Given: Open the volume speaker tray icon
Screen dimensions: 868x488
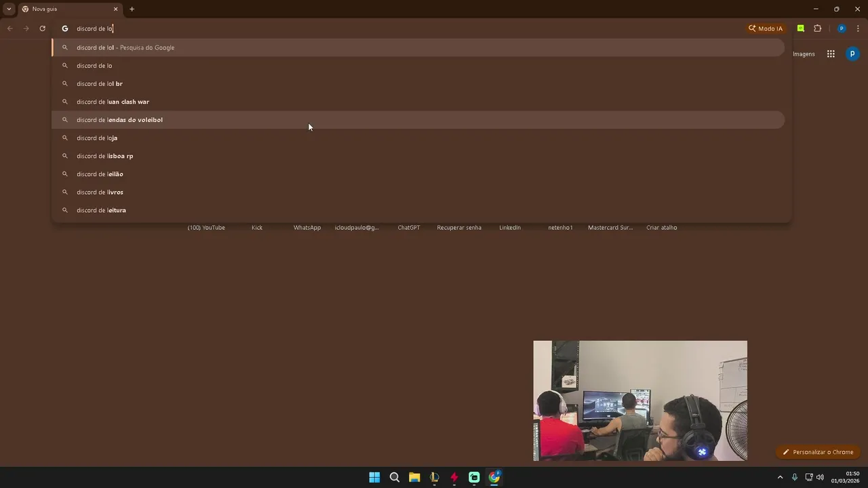Looking at the screenshot, I should [821, 477].
